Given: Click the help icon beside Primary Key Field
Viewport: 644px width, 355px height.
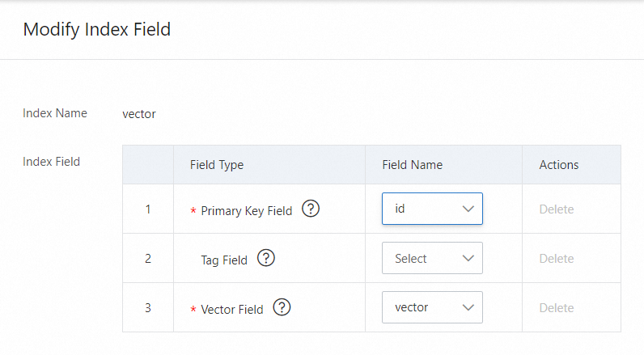Looking at the screenshot, I should [x=311, y=209].
